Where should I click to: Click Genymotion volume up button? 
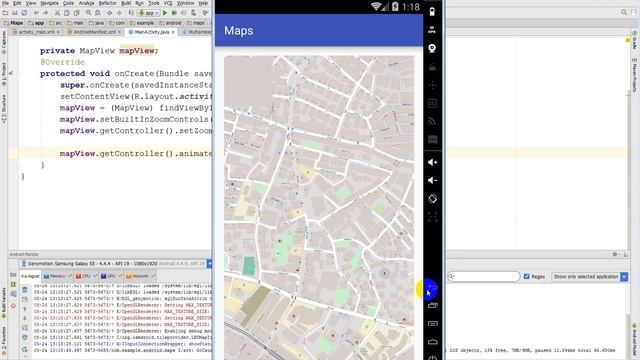432,162
